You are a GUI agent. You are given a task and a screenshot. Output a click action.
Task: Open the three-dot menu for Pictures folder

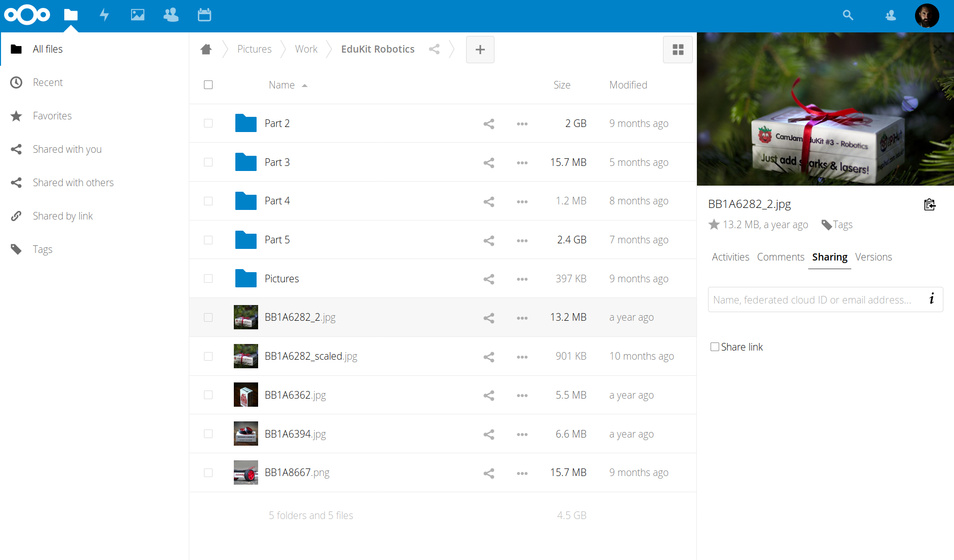(x=522, y=279)
